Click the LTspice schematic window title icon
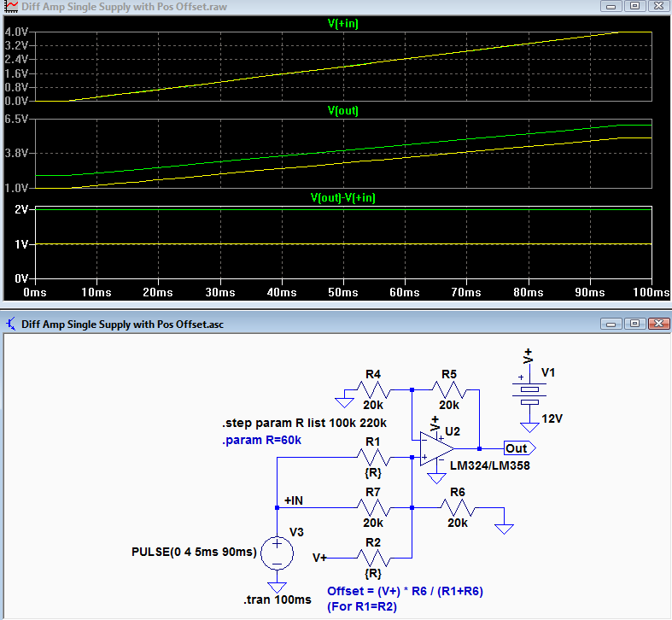Screen dimensions: 672x620 [10, 324]
